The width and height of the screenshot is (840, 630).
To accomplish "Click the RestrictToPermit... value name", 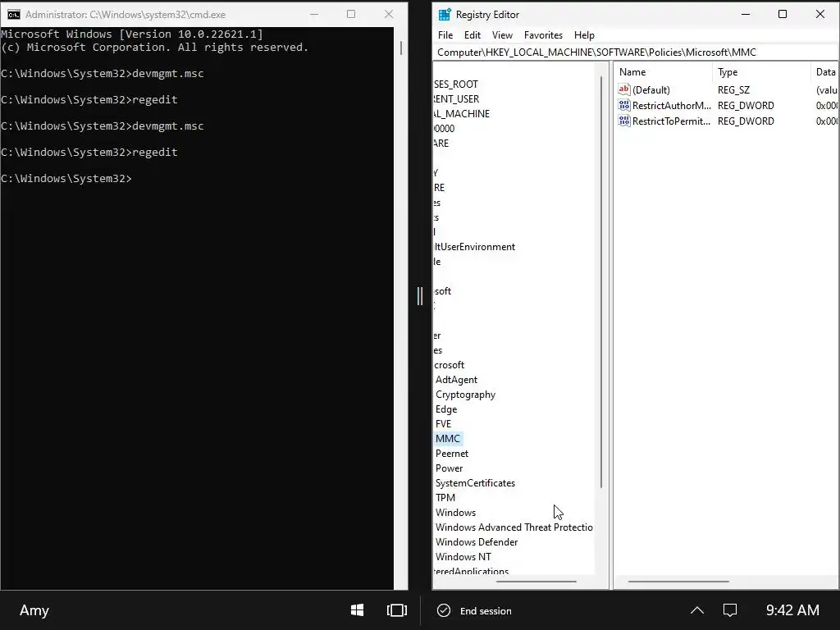I will [x=671, y=121].
